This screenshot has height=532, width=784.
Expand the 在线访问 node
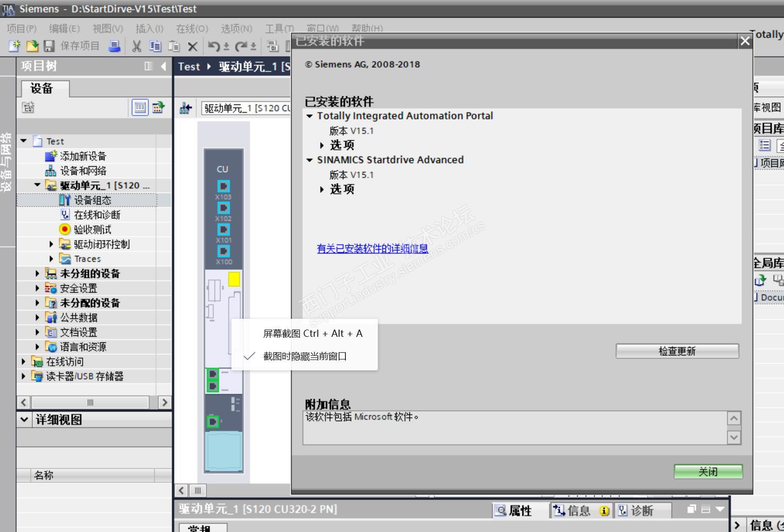pos(23,362)
